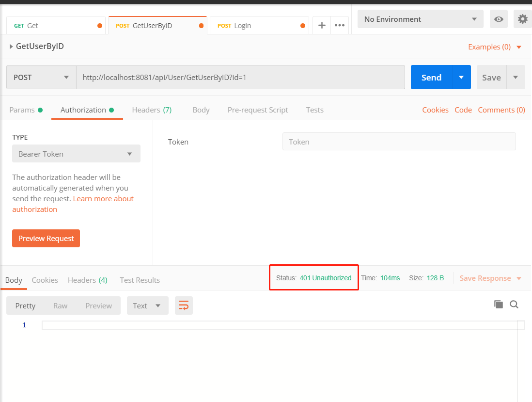
Task: Click the Save button
Action: [491, 78]
